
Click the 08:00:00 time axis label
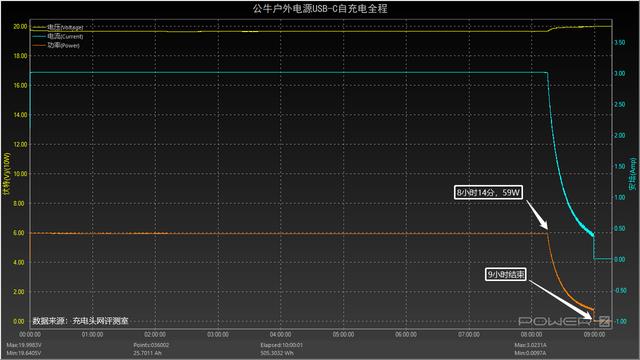pos(531,335)
